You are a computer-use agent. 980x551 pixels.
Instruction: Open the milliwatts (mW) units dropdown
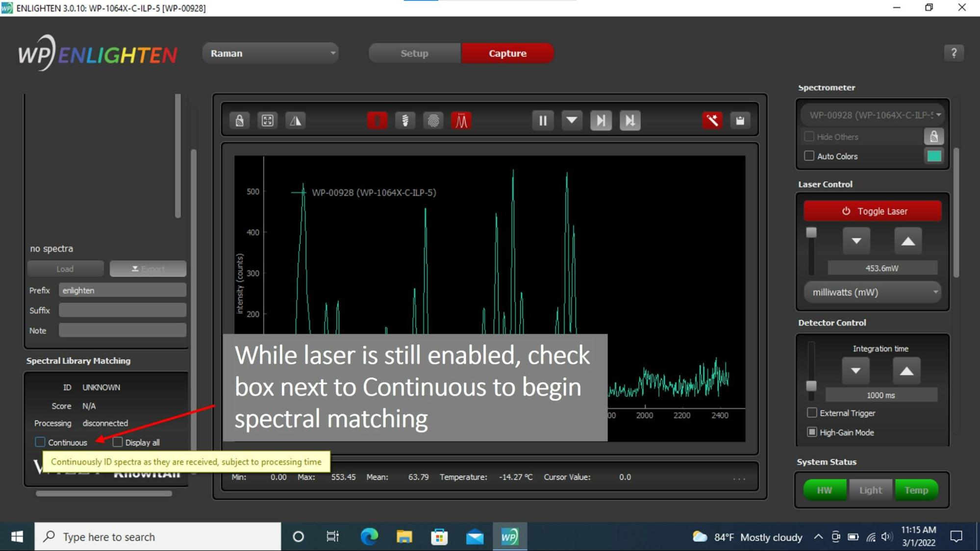pyautogui.click(x=873, y=292)
